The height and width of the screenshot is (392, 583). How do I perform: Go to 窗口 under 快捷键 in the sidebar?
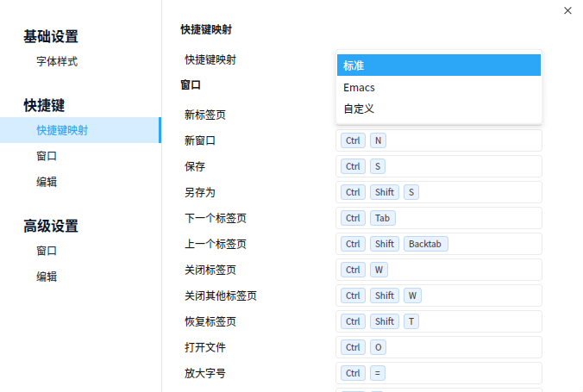pyautogui.click(x=47, y=156)
